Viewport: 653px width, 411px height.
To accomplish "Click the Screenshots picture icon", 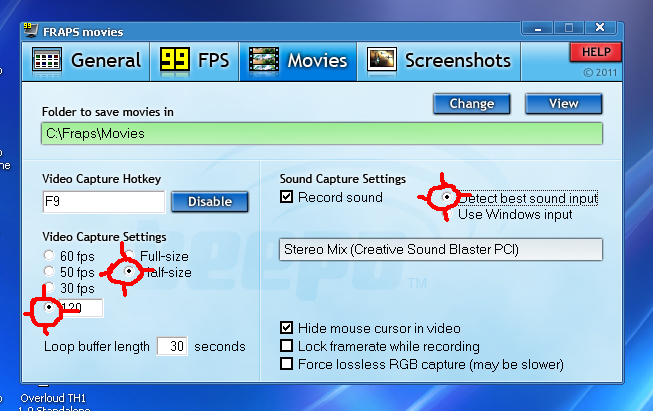I will pyautogui.click(x=381, y=60).
